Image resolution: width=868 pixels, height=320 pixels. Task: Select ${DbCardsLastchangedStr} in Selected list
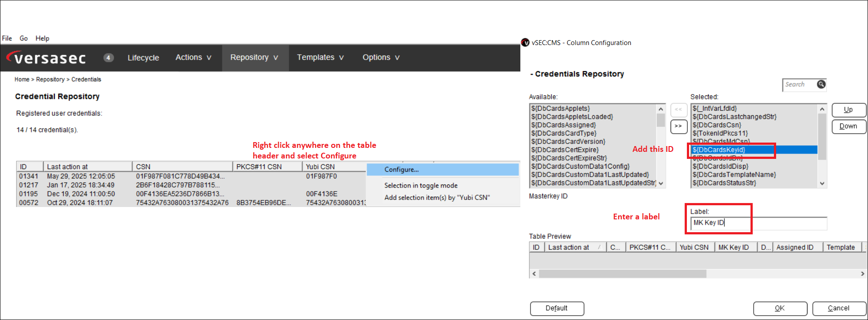point(734,117)
